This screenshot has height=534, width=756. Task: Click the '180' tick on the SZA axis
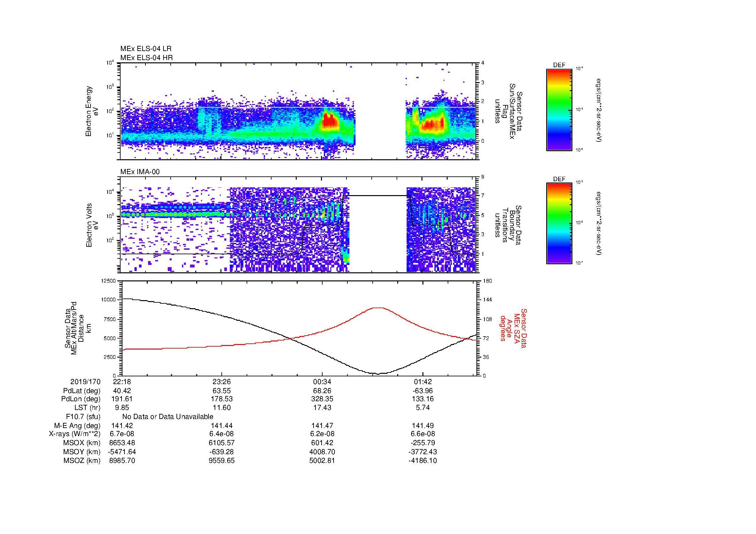(x=487, y=281)
